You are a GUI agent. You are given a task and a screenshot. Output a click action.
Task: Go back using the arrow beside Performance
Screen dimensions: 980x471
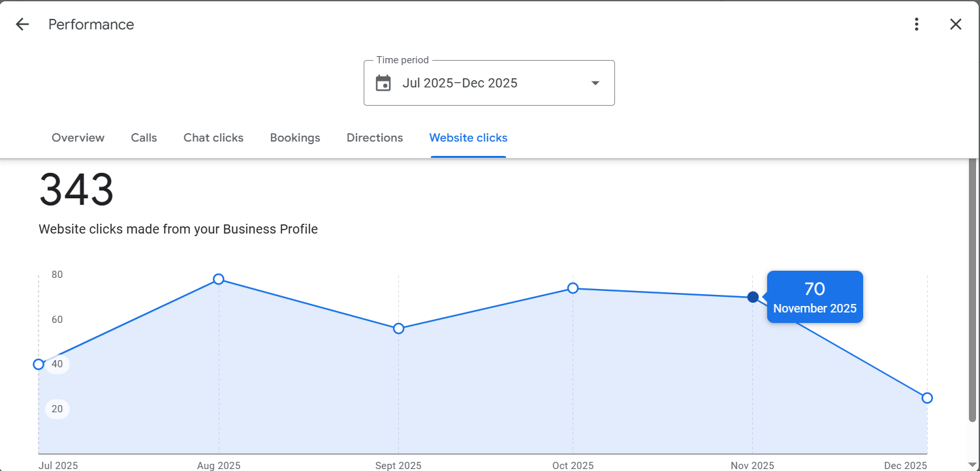point(22,25)
